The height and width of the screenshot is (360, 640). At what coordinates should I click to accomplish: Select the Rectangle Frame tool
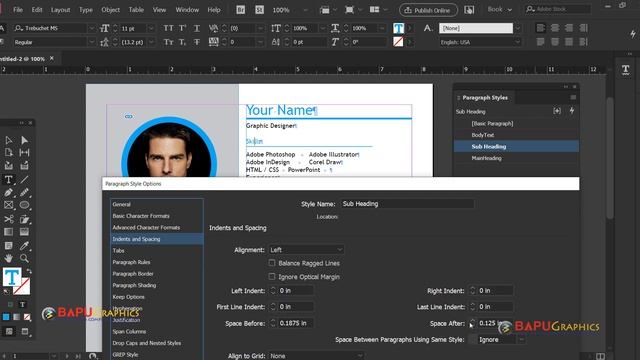9,205
